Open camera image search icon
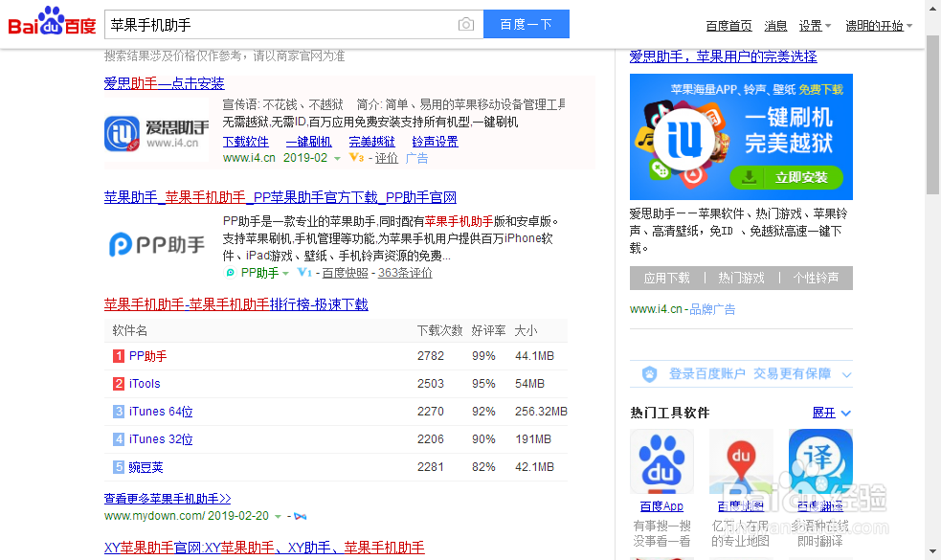Screen dimensions: 941x560 pyautogui.click(x=465, y=25)
